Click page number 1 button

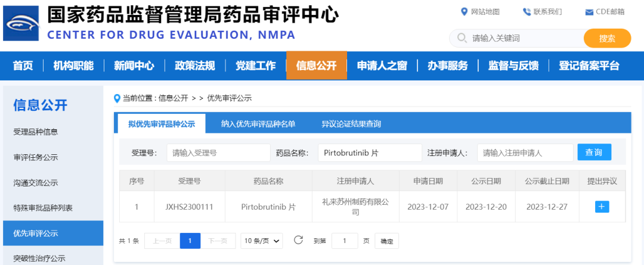[190, 241]
